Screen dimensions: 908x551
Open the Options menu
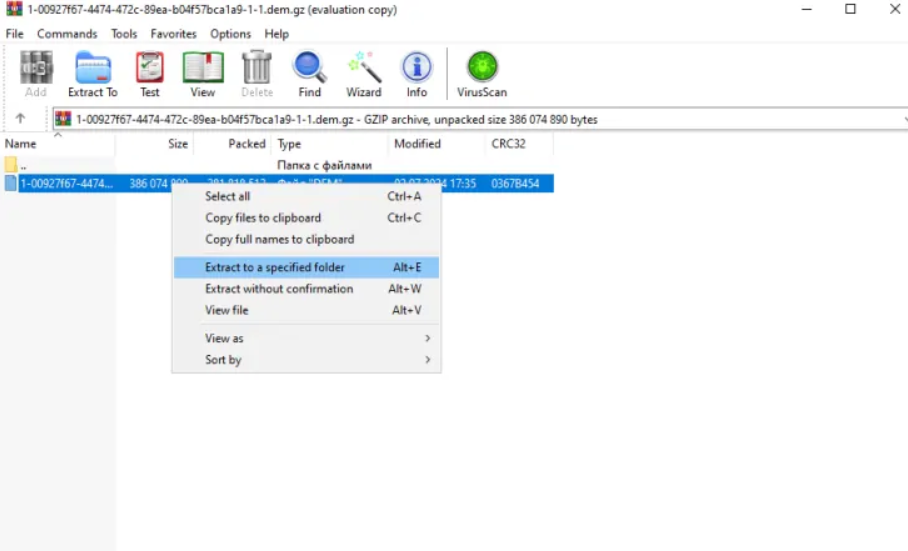click(230, 34)
